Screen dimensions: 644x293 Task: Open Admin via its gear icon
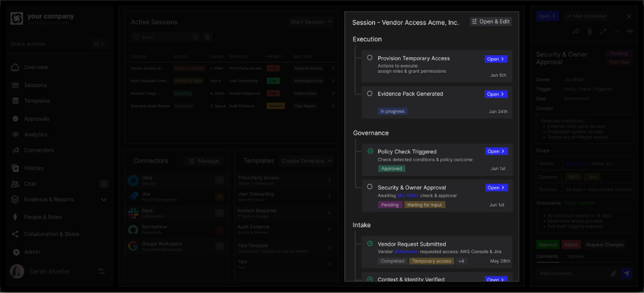(x=16, y=252)
